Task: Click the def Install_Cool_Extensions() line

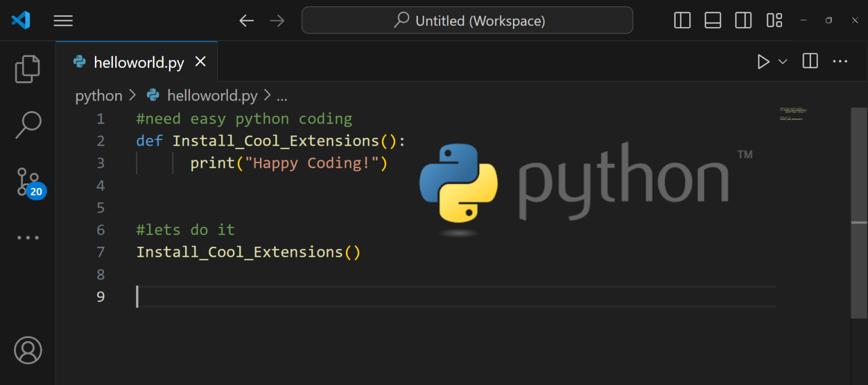Action: pos(271,141)
